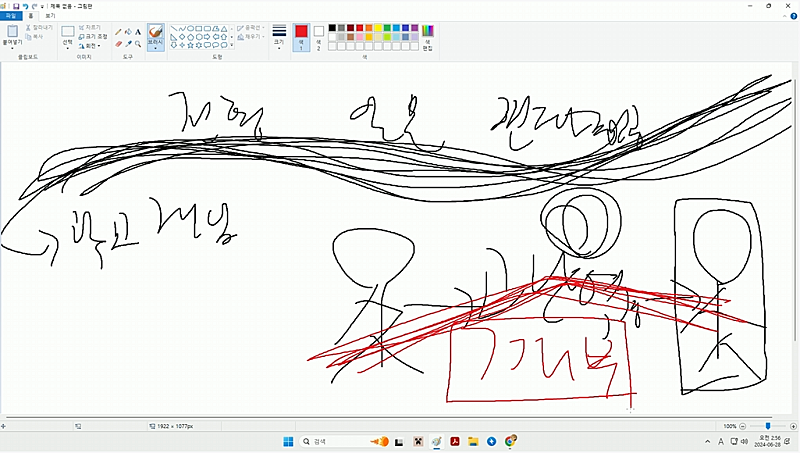Click the Windows Start button on taskbar
Screen dimensions: 800x453
click(x=289, y=441)
